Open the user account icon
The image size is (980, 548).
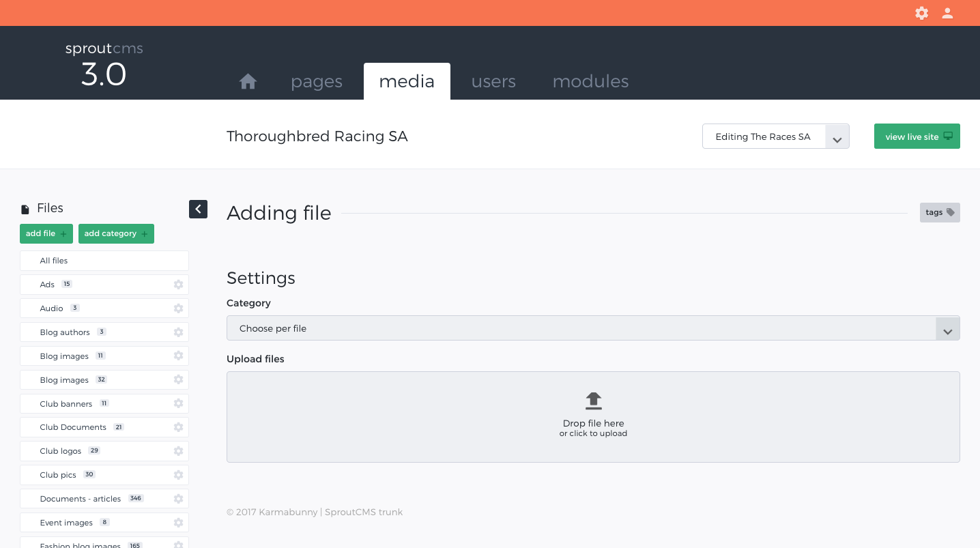click(x=947, y=13)
